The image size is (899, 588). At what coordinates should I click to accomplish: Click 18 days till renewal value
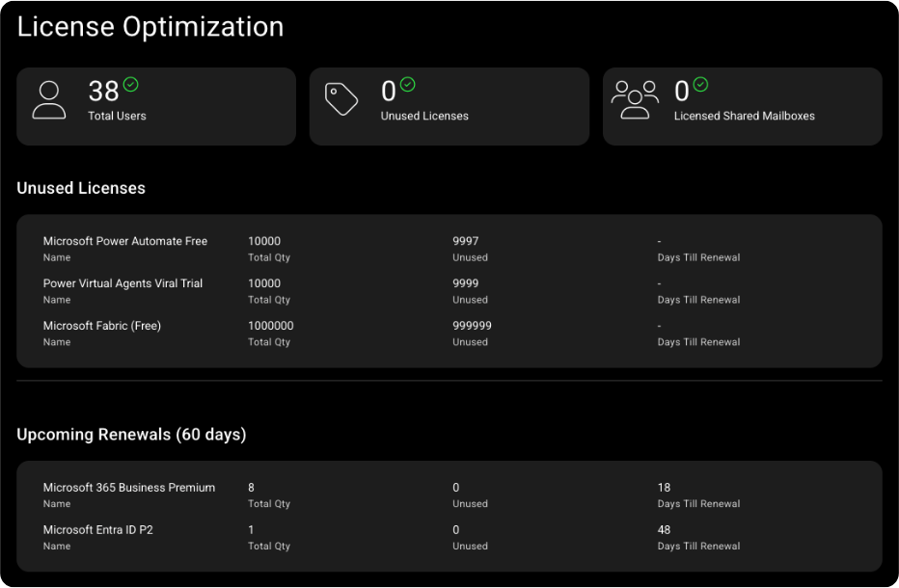[x=664, y=488]
